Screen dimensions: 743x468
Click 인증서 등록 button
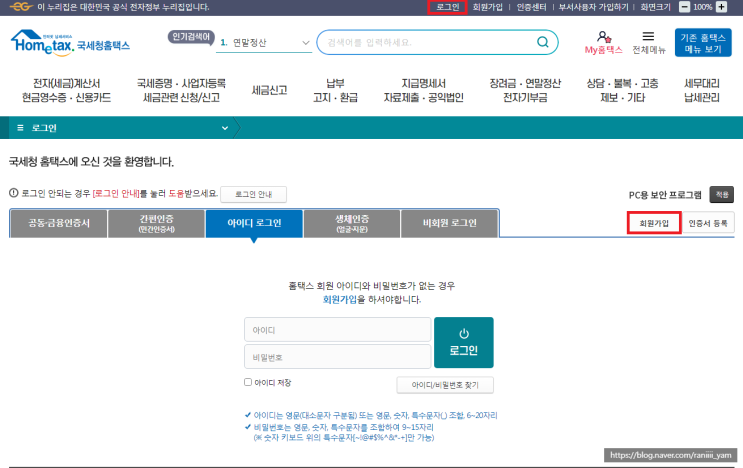pyautogui.click(x=708, y=223)
